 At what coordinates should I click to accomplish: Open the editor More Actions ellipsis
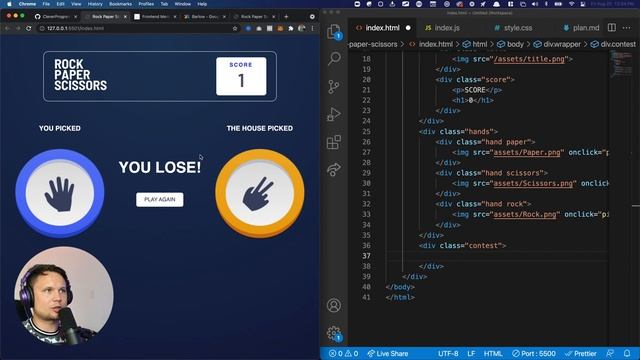627,28
